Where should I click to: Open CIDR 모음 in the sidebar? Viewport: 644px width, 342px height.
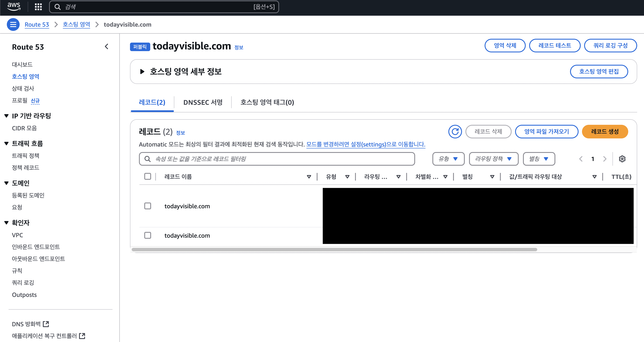point(24,128)
